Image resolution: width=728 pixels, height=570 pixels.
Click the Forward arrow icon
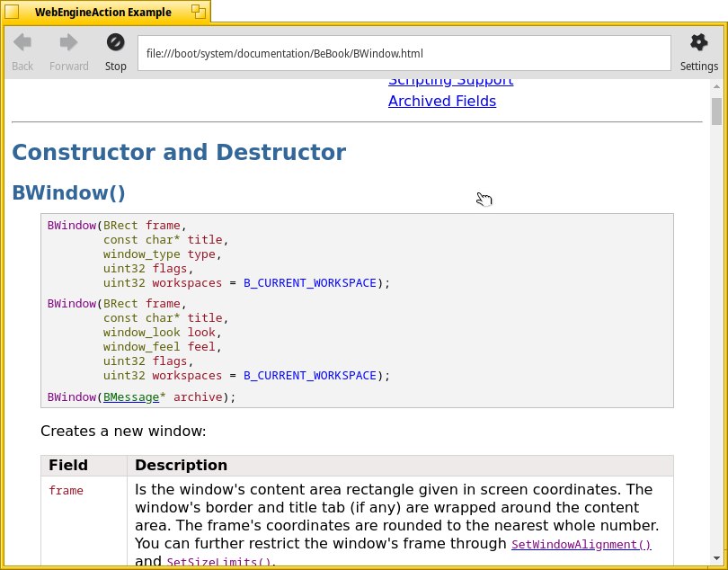pyautogui.click(x=68, y=43)
